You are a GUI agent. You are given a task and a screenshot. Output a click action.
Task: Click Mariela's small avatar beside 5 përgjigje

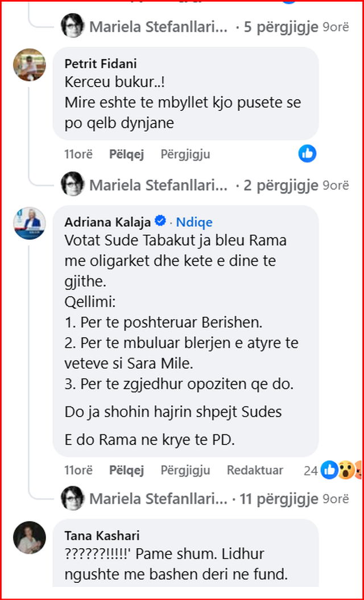coord(73,26)
